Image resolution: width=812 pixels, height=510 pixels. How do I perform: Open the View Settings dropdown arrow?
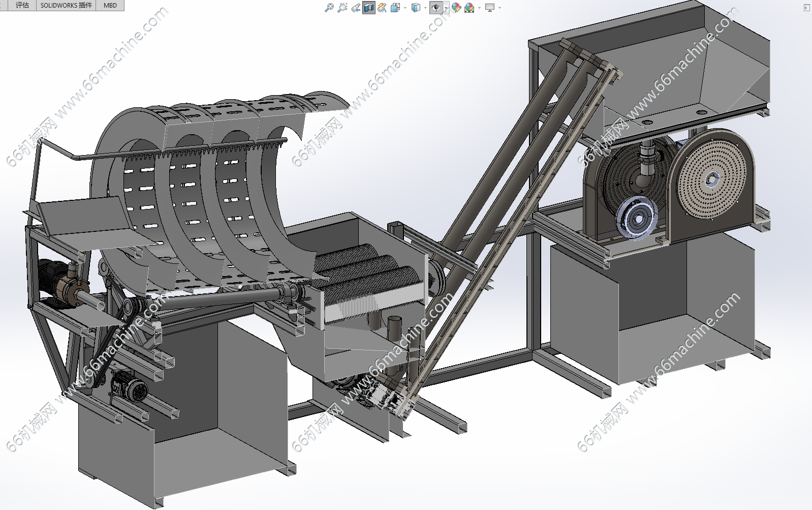[x=500, y=8]
